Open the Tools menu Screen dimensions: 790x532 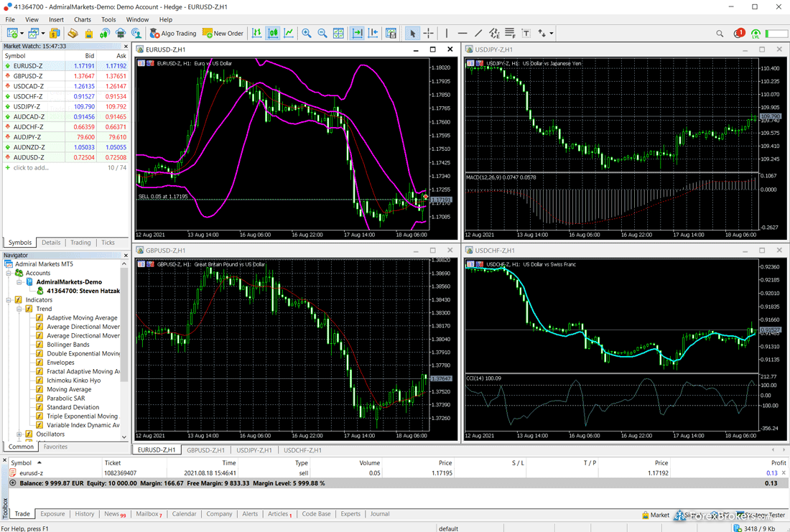point(108,19)
